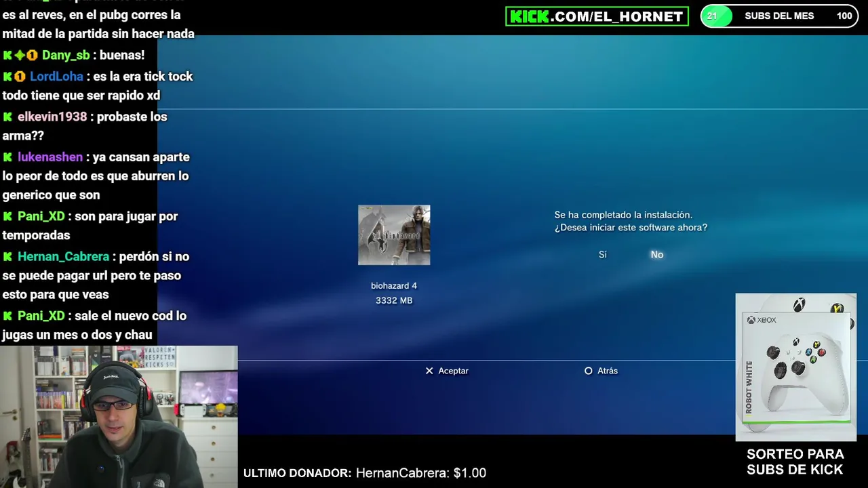Click the "3332 MB" size label
868x488 pixels.
394,300
